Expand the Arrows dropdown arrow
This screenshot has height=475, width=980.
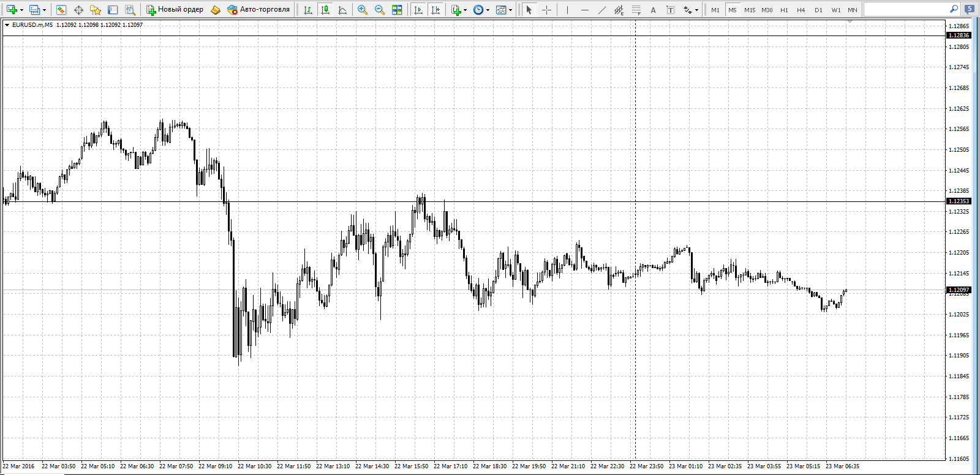point(697,10)
